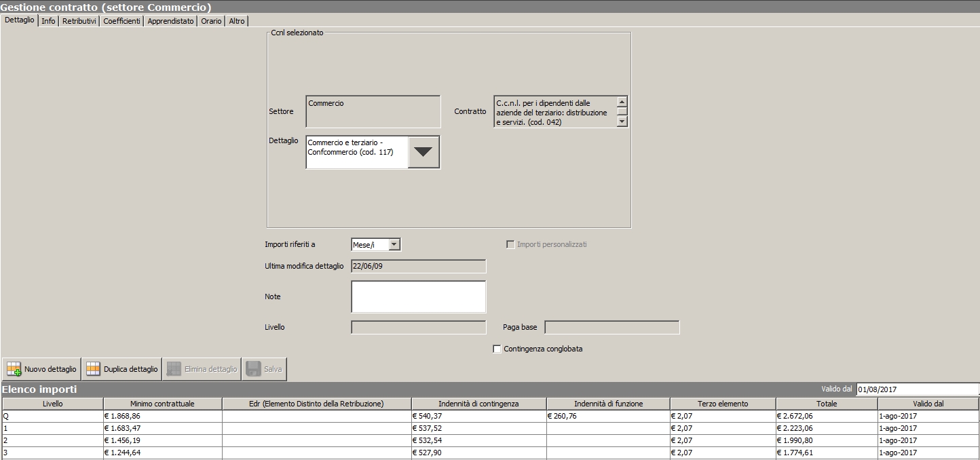Open the Orario tab
Image resolution: width=980 pixels, height=460 pixels.
[211, 21]
